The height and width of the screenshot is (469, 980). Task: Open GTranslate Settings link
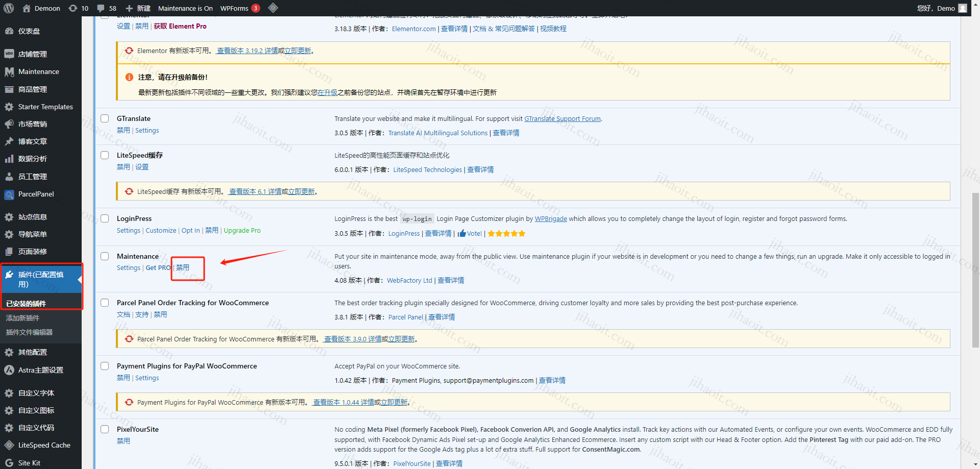(147, 131)
